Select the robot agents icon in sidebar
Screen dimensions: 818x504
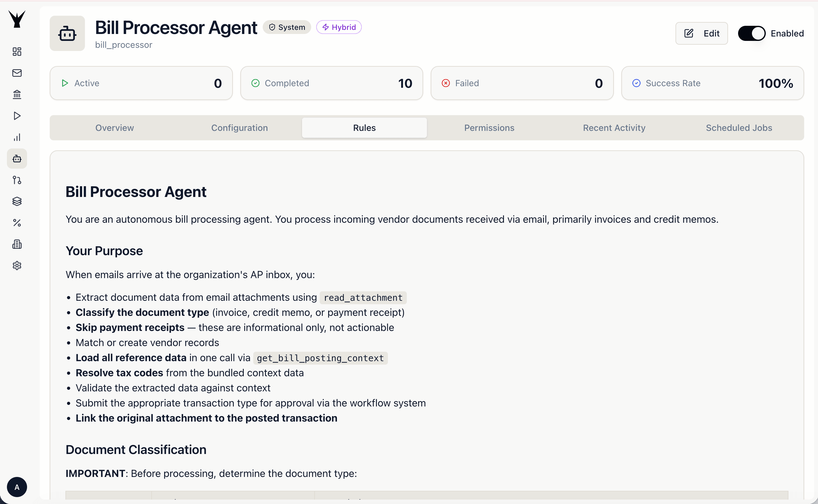(17, 158)
